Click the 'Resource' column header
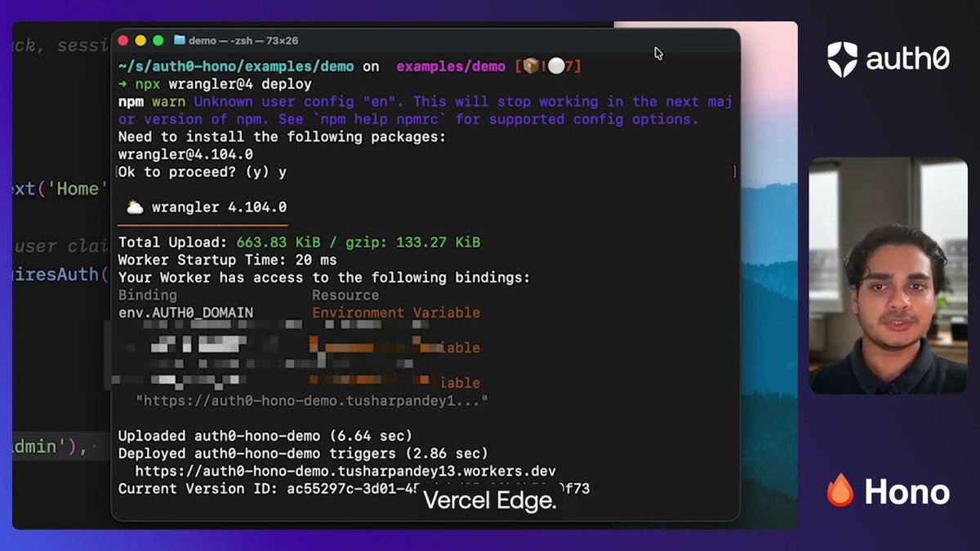Screen dimensions: 980x551 point(345,295)
